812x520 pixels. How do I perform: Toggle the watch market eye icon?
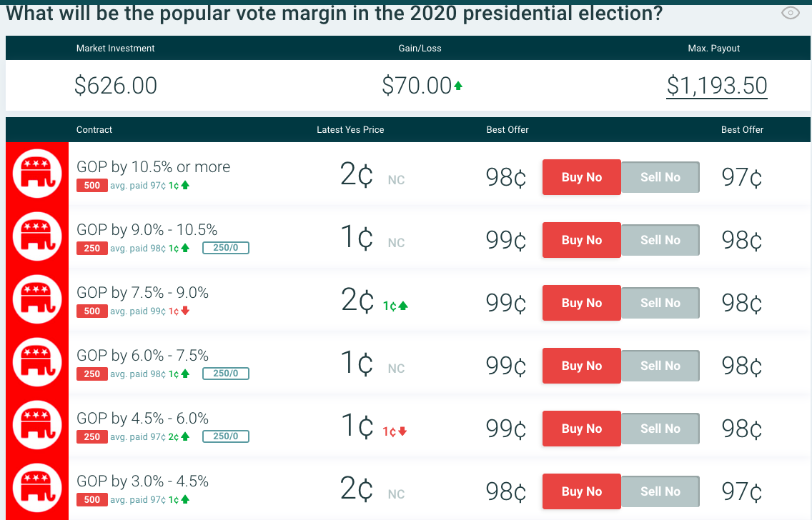coord(790,13)
